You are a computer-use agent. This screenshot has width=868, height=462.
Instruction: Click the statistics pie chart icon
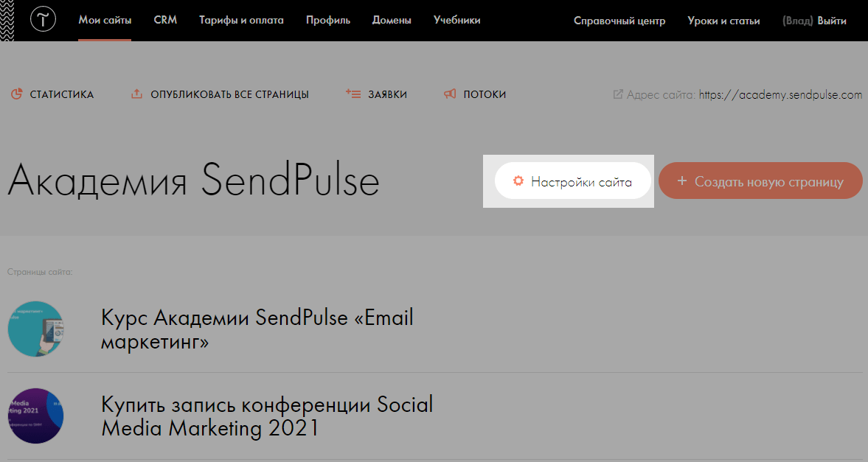[17, 94]
